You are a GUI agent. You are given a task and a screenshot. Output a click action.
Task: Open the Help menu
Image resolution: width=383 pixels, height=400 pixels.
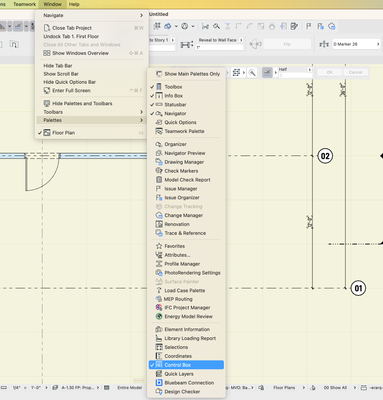pos(74,4)
